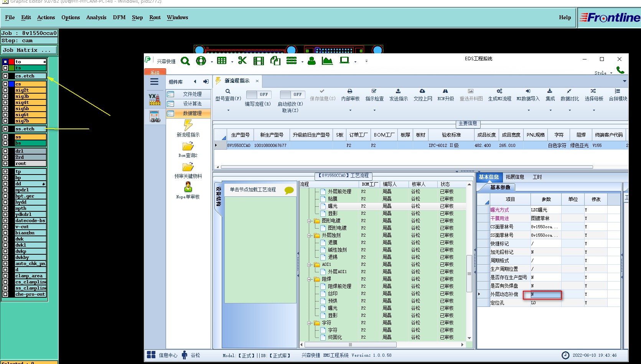Click 内部审核 printer button
This screenshot has width=641, height=364.
[x=350, y=95]
